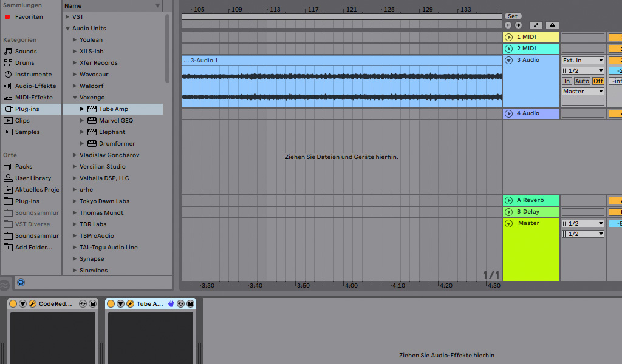Click the Drumformer Audio Unit plug-in icon
Image resolution: width=622 pixels, height=364 pixels.
click(x=92, y=143)
